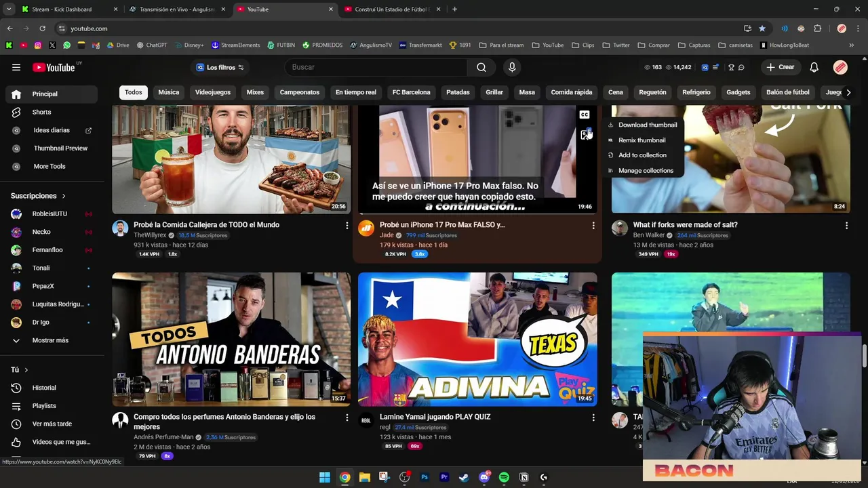
Task: Open Discord from the taskbar
Action: click(x=484, y=477)
